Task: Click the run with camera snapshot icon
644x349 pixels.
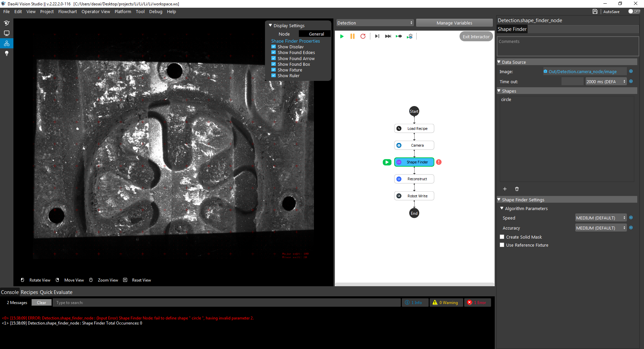Action: [x=410, y=36]
